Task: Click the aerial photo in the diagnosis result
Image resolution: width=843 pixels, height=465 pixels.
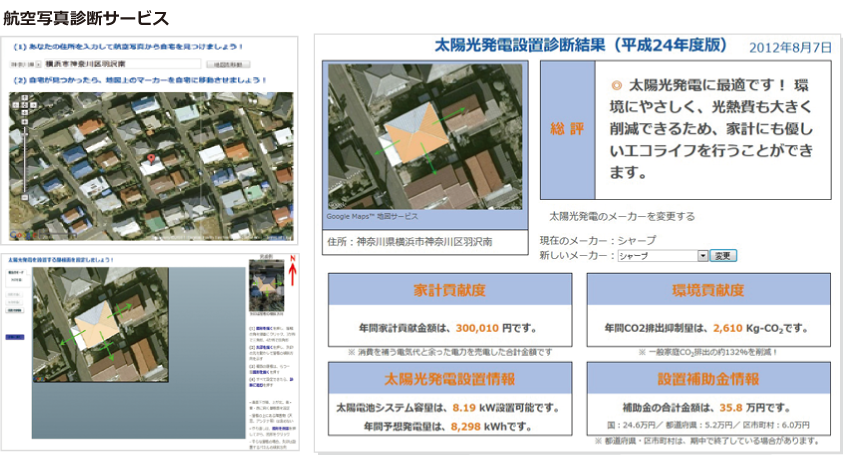Action: point(425,137)
